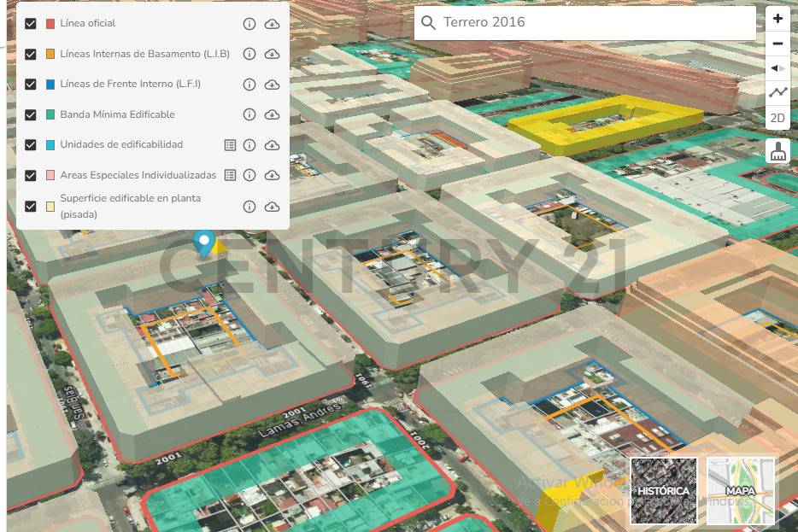Show info for Banda Mínima Edificable
This screenshot has height=532, width=798.
(249, 114)
